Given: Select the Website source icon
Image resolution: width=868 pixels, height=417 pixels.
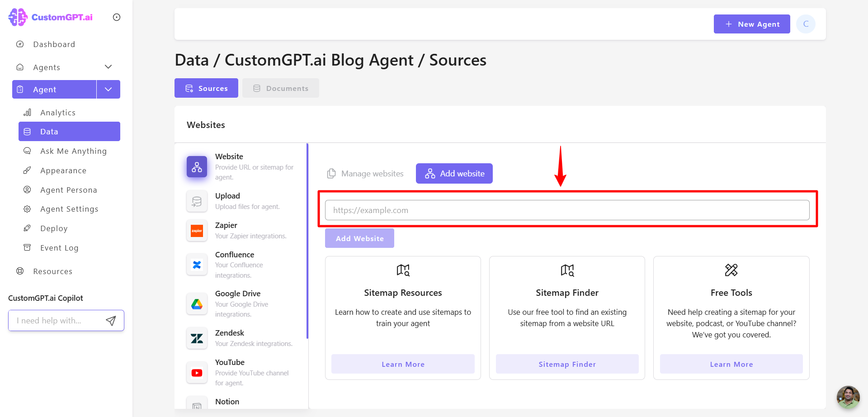Looking at the screenshot, I should point(197,167).
